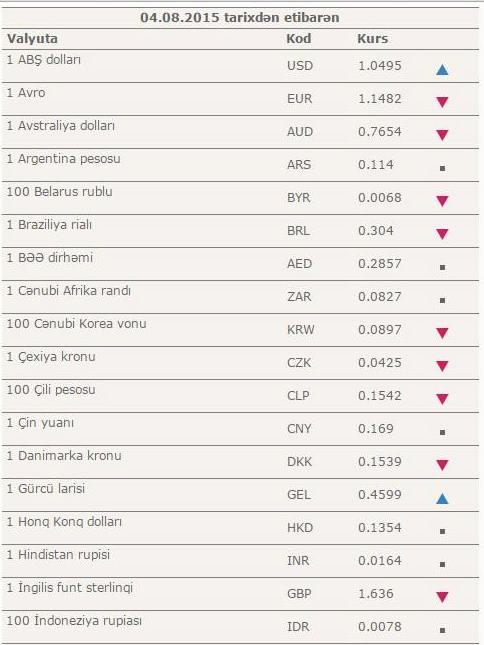
Task: Select the Valyuta column header
Action: 32,39
